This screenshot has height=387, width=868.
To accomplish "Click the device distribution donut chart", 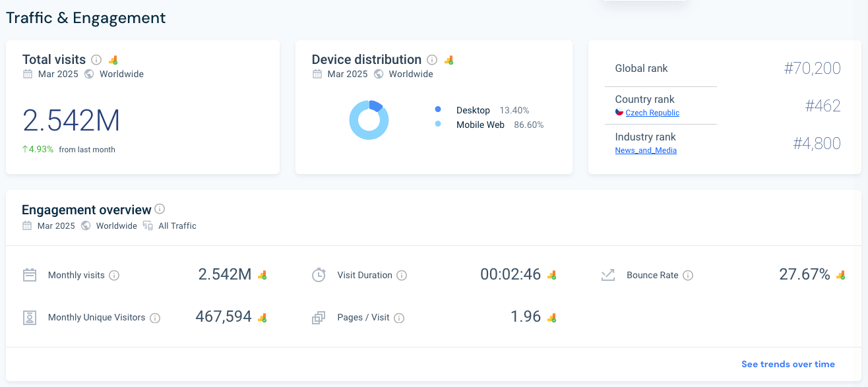I will click(x=369, y=120).
